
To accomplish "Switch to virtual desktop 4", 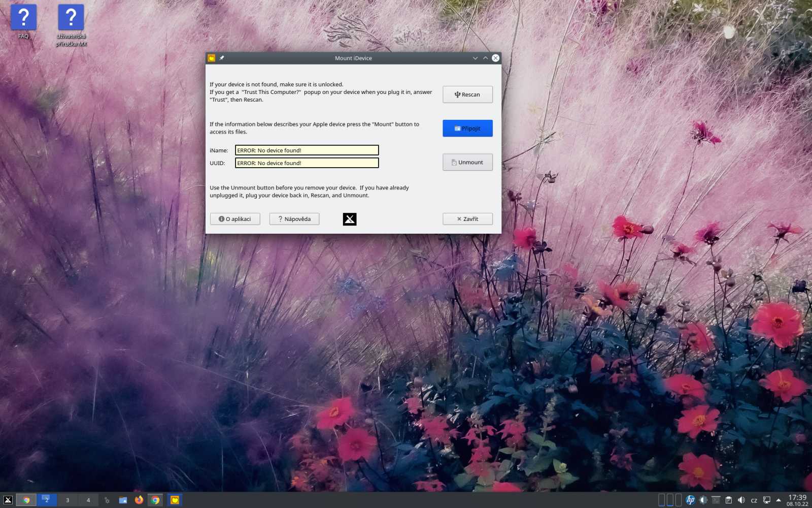I will [x=88, y=500].
